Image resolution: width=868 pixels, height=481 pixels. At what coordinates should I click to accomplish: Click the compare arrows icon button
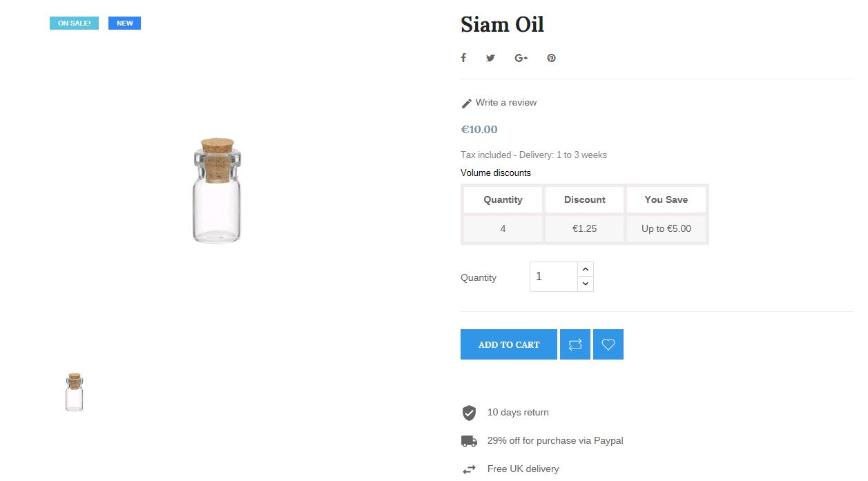click(x=575, y=344)
